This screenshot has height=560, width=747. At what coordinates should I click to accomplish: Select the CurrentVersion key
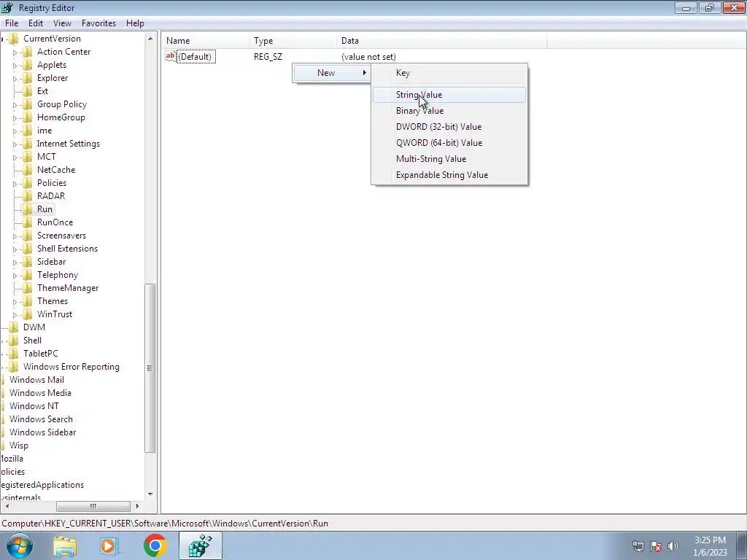(x=52, y=39)
